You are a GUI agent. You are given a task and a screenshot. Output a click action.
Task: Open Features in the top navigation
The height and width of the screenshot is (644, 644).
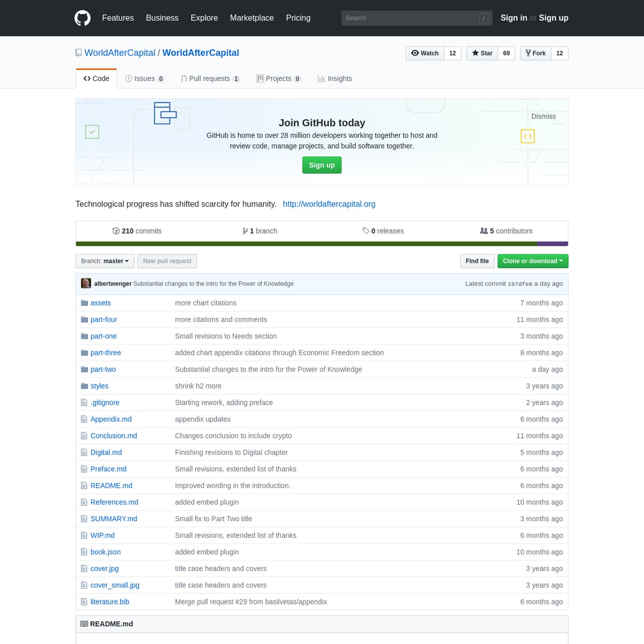point(118,18)
